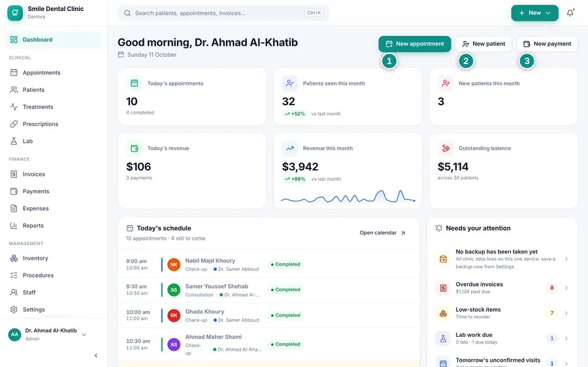Open Invoices in the sidebar
Image resolution: width=588 pixels, height=367 pixels.
click(54, 174)
